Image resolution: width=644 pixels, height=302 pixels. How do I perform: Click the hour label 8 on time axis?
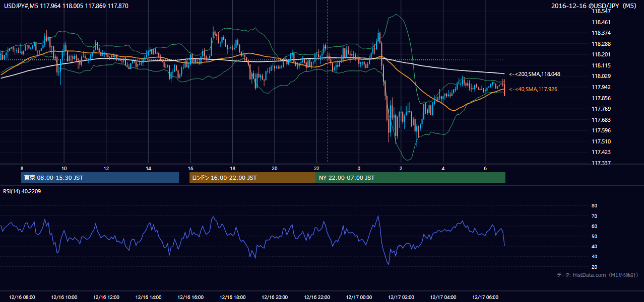(22, 168)
